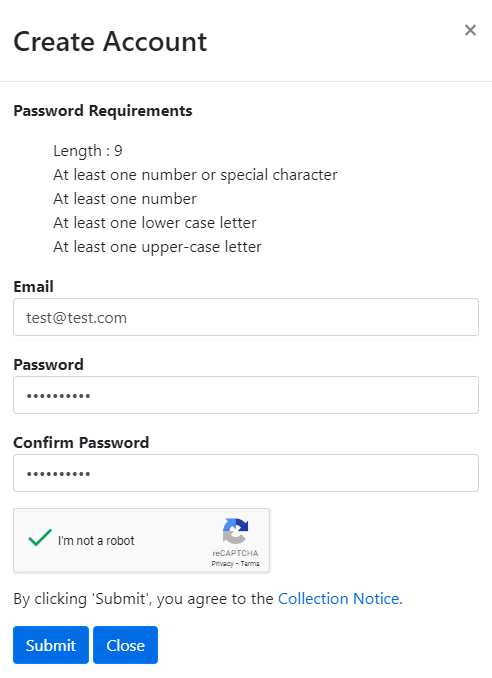This screenshot has height=678, width=492.
Task: Open the reCAPTCHA Terms link
Action: pos(250,563)
